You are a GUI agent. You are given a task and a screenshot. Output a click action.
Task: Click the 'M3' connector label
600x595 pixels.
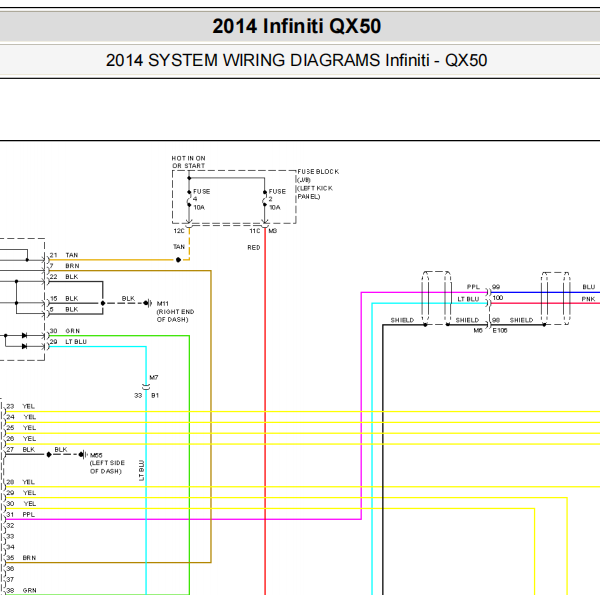click(272, 231)
